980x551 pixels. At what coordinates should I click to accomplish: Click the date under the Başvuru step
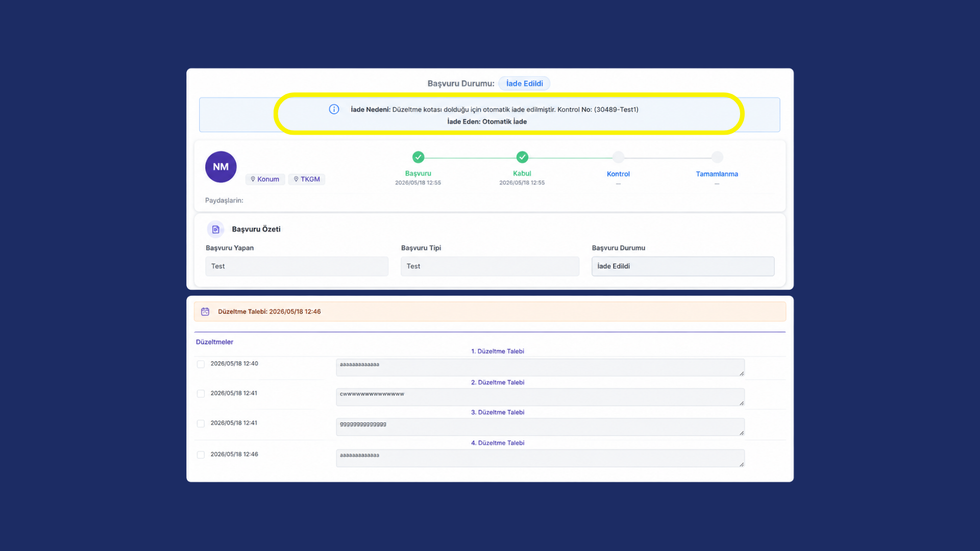coord(418,183)
